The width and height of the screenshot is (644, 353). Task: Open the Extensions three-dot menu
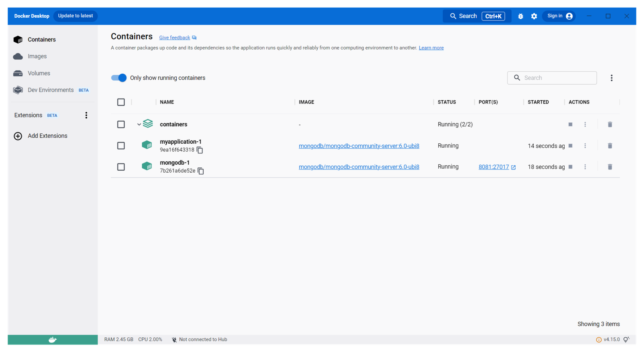(x=86, y=116)
